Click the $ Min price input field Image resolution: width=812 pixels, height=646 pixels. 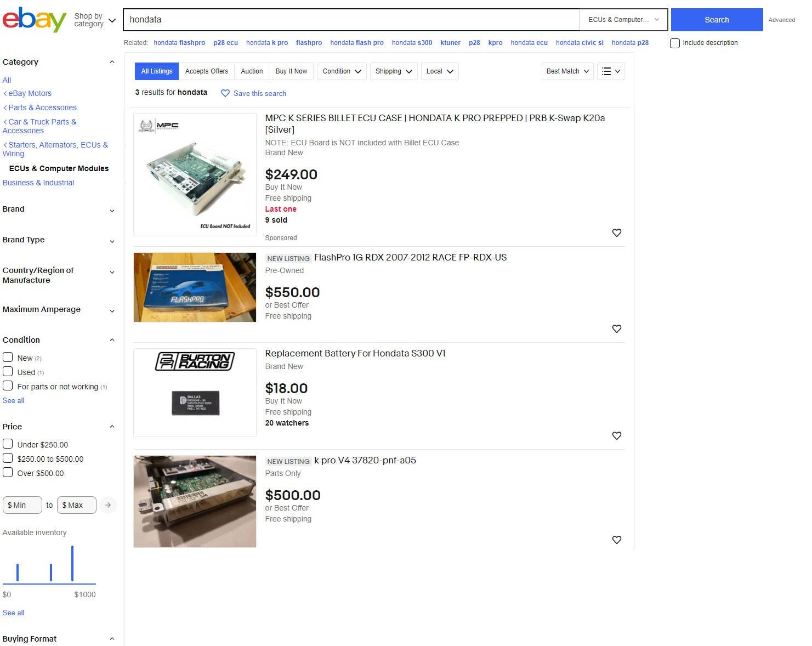(x=22, y=505)
